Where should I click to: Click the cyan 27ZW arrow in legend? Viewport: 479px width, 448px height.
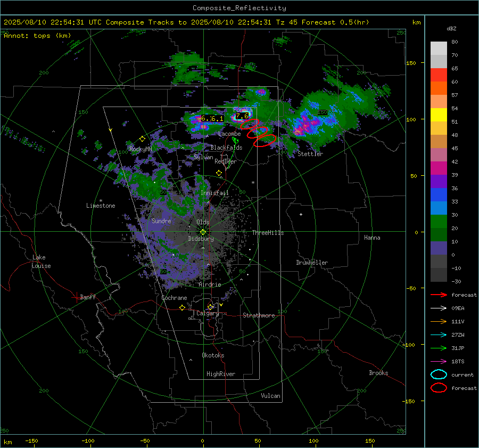coord(439,335)
